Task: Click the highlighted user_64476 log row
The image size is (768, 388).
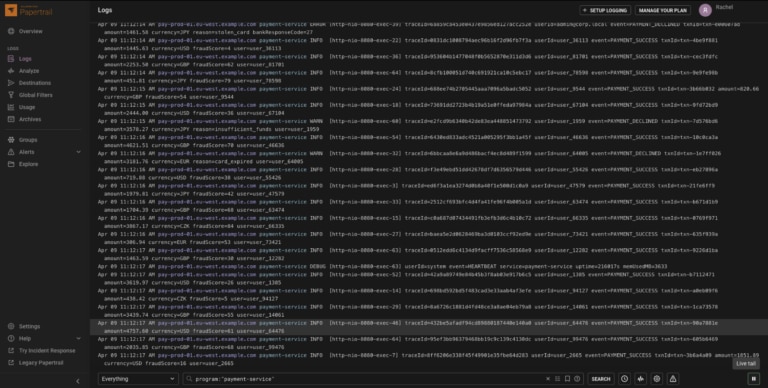Action: coord(429,327)
